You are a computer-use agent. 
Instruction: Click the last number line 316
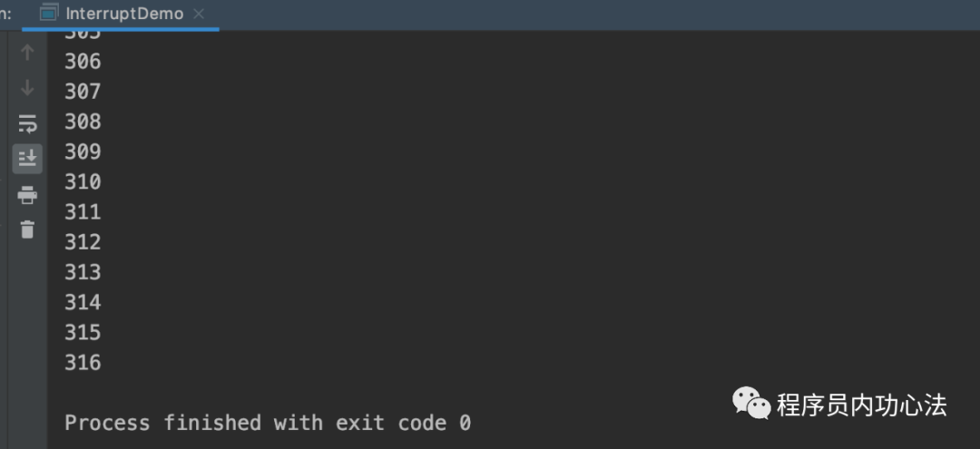tap(83, 363)
